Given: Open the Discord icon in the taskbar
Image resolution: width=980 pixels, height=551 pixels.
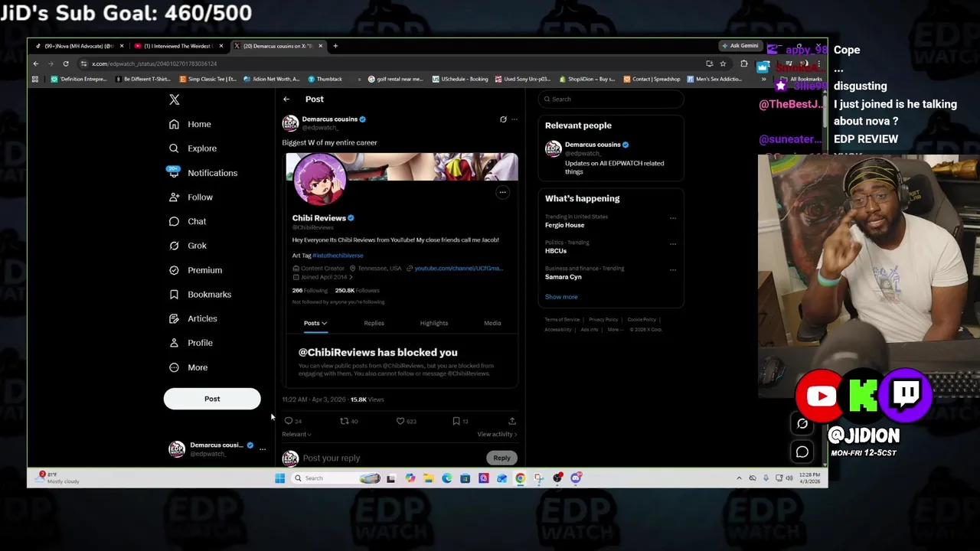Looking at the screenshot, I should point(576,478).
